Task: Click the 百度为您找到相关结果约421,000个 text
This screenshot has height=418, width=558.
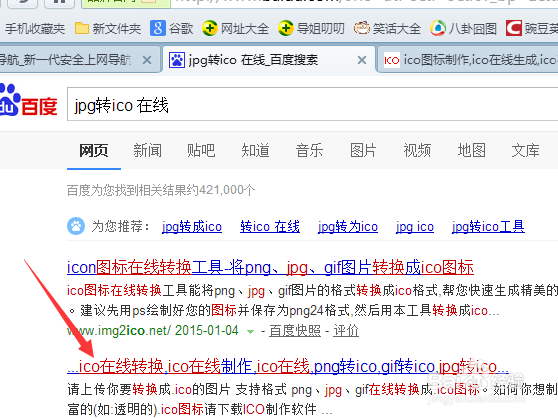Action: pos(161,190)
